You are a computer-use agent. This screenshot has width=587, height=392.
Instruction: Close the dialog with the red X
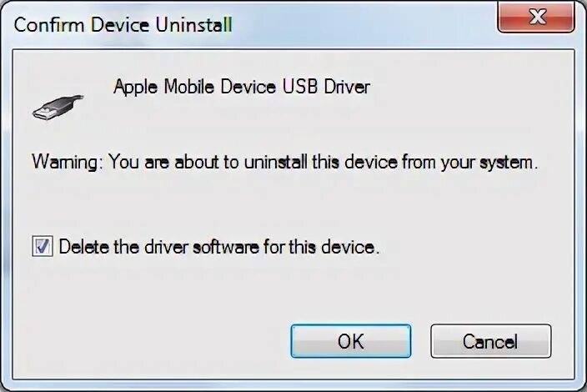[x=536, y=17]
